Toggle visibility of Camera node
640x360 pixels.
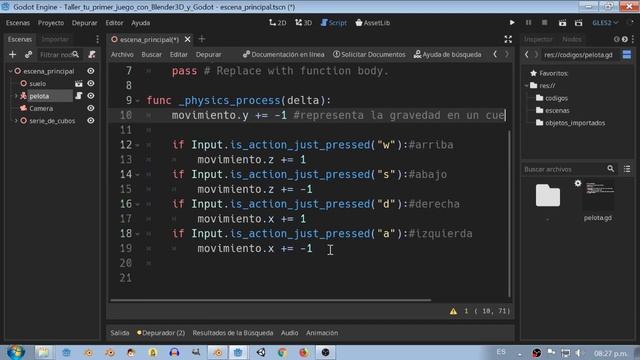[x=91, y=108]
